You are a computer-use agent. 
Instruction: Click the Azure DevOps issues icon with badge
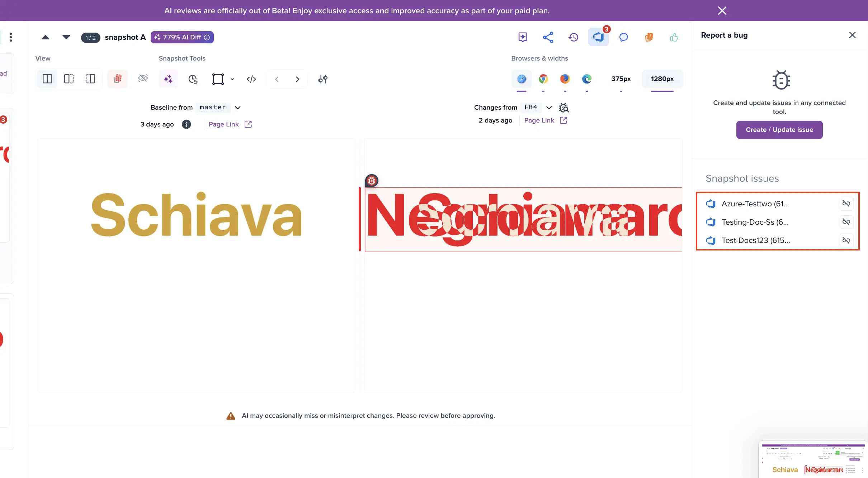click(x=598, y=37)
